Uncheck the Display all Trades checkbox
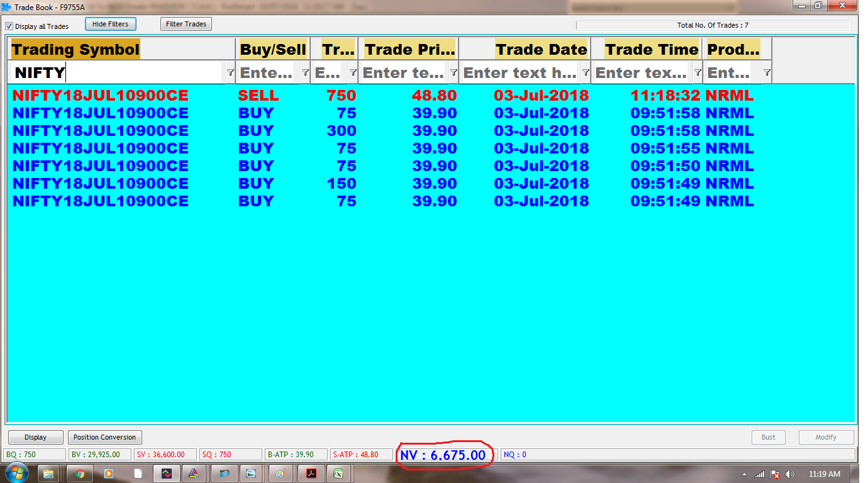This screenshot has width=868, height=483. (9, 26)
